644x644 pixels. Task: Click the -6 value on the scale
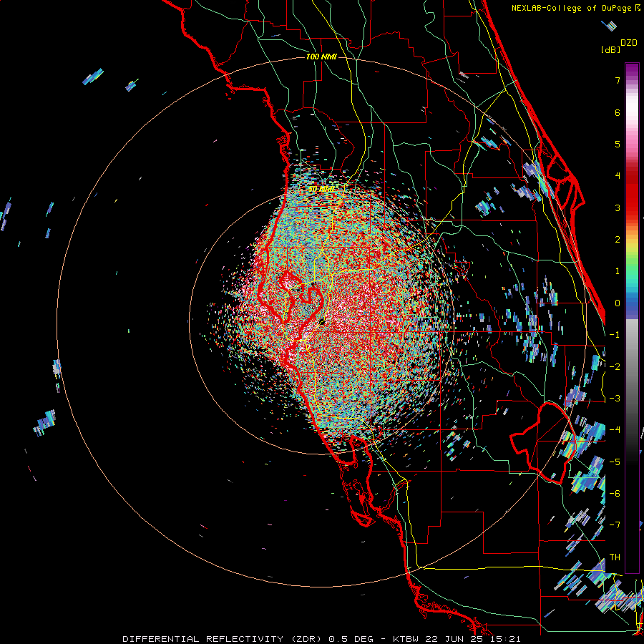[x=615, y=494]
